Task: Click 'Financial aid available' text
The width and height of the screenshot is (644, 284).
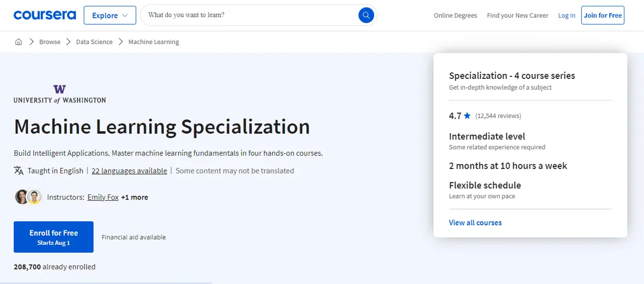Action: [134, 237]
